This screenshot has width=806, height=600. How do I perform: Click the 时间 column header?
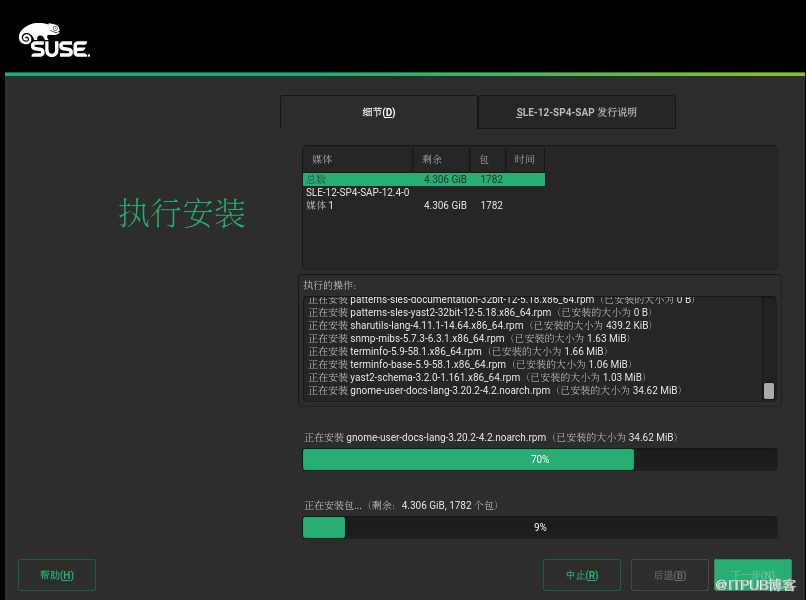tap(524, 159)
